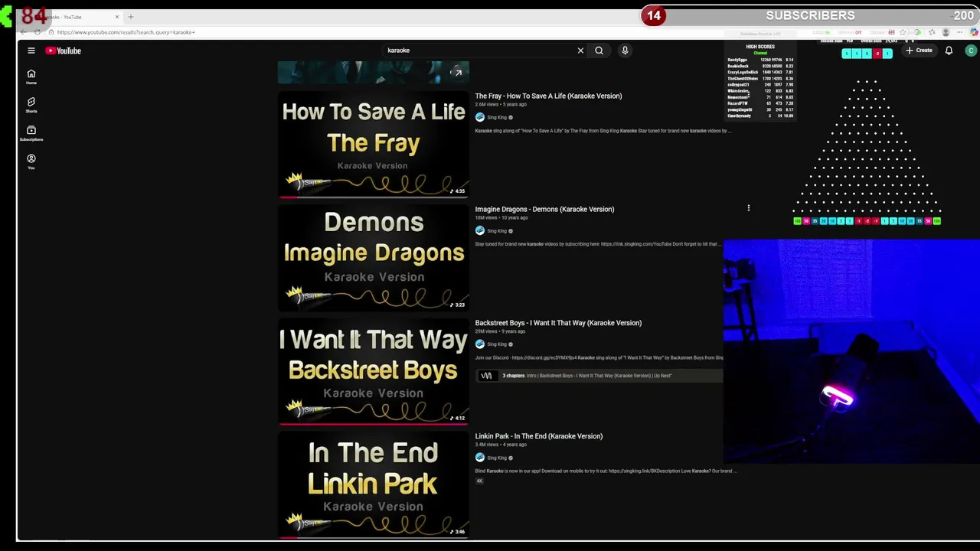Open How To Save A Life thumbnail
Viewport: 980px width, 551px height.
[373, 145]
